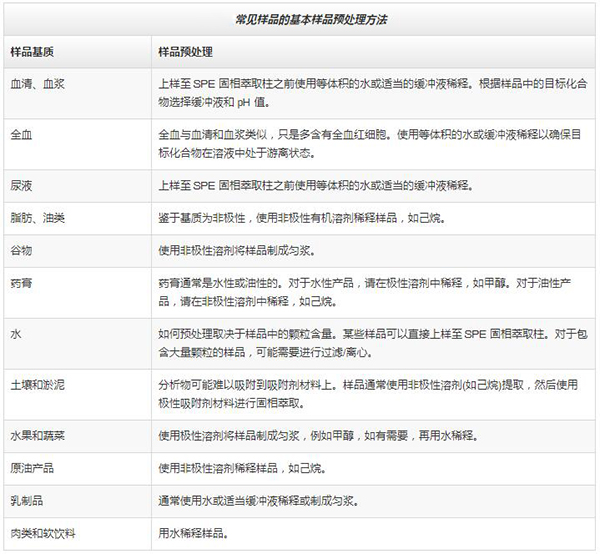The height and width of the screenshot is (554, 600).
Task: Select the 样品预处理 column header
Action: [185, 50]
